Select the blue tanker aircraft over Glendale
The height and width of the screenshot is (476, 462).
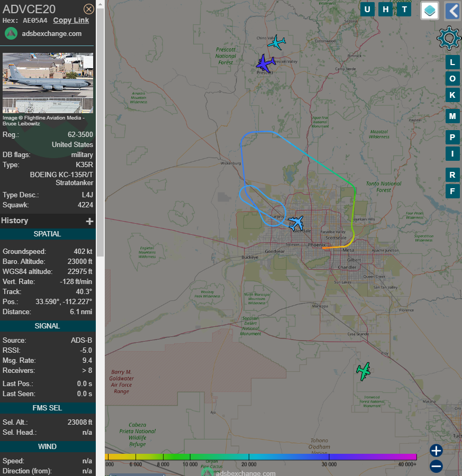(x=296, y=223)
